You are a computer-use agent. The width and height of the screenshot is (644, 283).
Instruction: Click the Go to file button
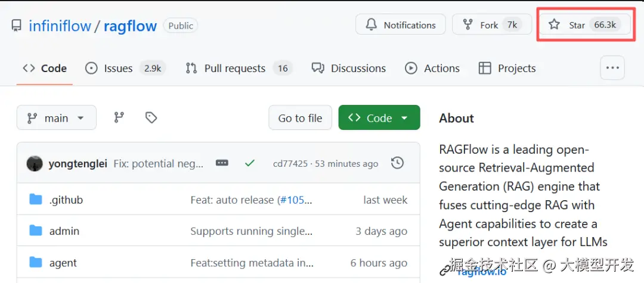coord(300,118)
